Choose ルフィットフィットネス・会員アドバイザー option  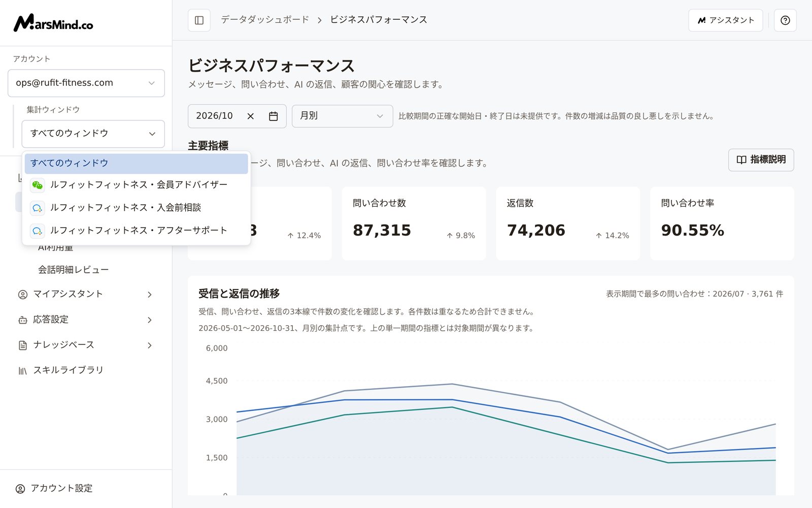pyautogui.click(x=137, y=185)
